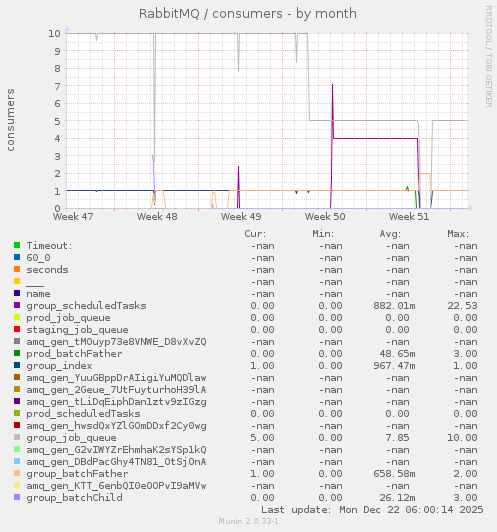The width and height of the screenshot is (497, 532).
Task: Click the 'amq_gen_hwsdQxYZlGOmDDxf2Cy0wg' legend label
Action: [116, 426]
